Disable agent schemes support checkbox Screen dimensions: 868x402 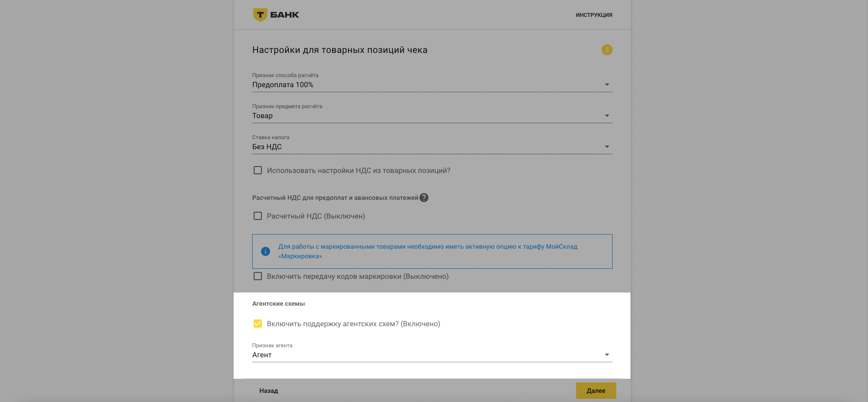[x=258, y=324]
